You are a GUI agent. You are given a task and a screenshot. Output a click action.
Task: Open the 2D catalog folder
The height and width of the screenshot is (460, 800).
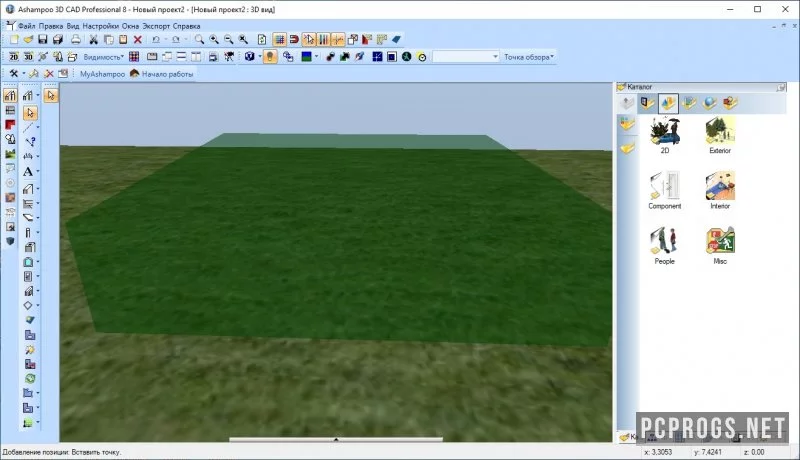665,135
